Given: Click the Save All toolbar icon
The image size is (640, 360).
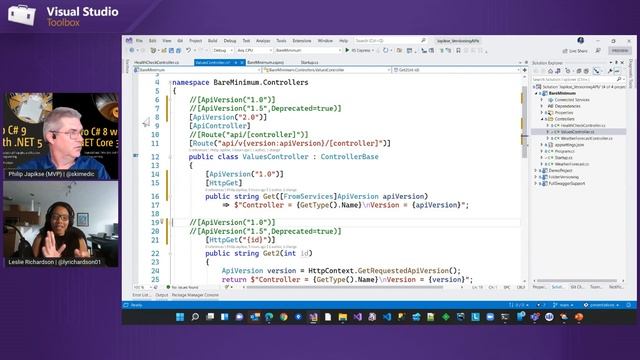Looking at the screenshot, I should tap(178, 50).
